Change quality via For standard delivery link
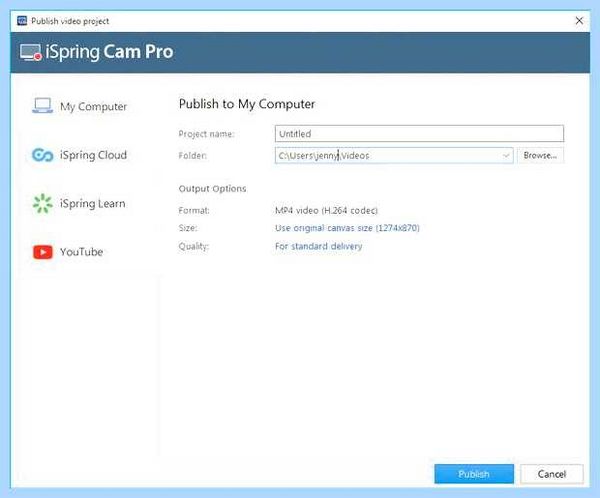 pyautogui.click(x=318, y=246)
